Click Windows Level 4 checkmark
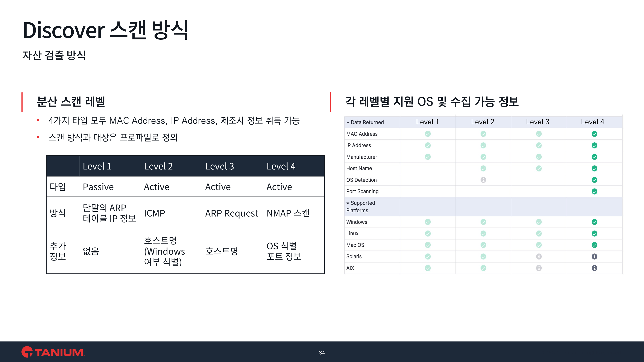Screen dimensions: 644x362 coord(594,222)
